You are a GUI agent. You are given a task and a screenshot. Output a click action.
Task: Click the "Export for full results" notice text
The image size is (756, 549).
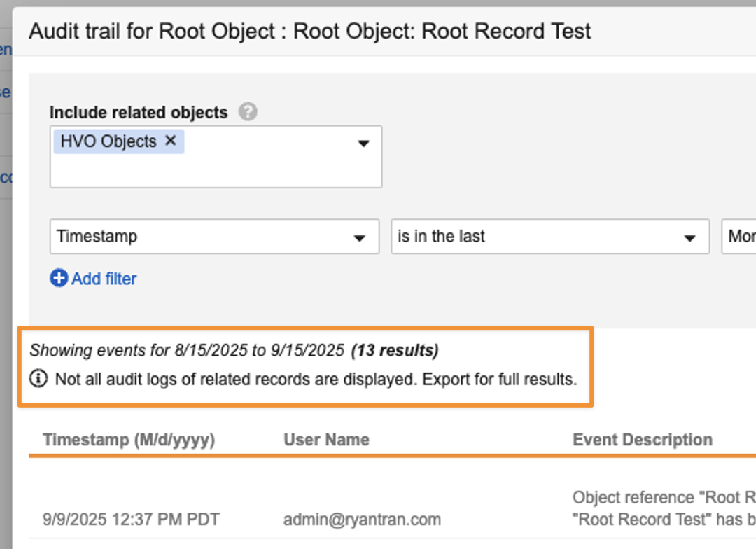point(500,380)
